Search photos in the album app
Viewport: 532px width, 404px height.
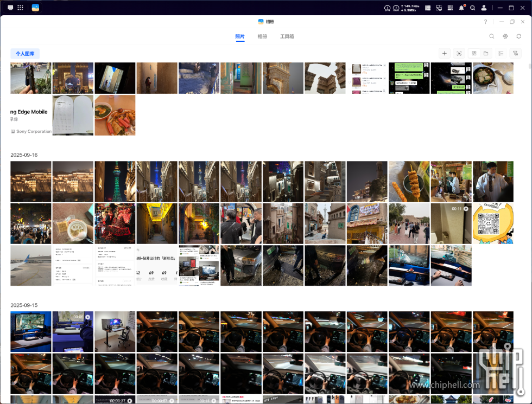[492, 36]
